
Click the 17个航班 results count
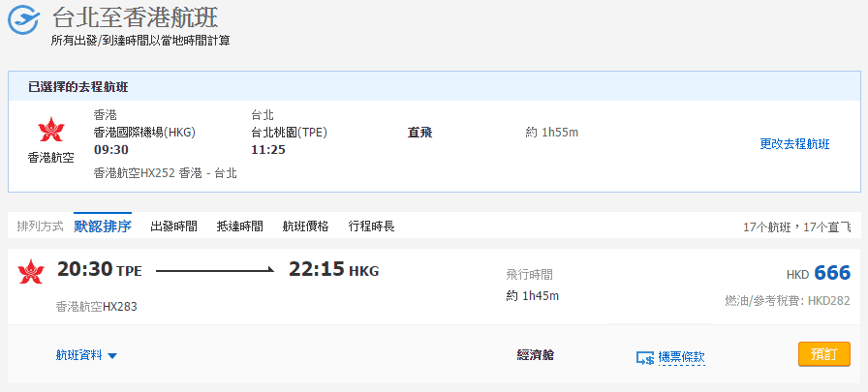[768, 227]
